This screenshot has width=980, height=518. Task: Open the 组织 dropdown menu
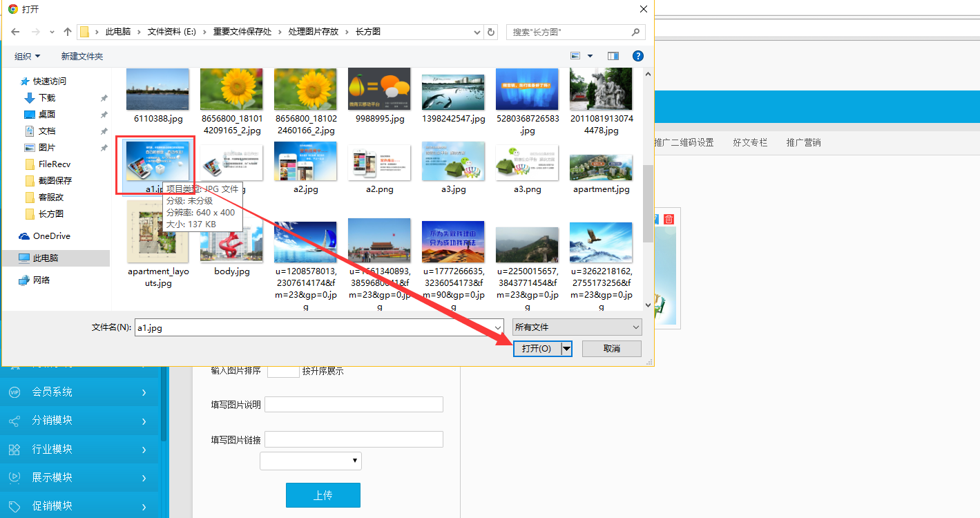tap(28, 56)
